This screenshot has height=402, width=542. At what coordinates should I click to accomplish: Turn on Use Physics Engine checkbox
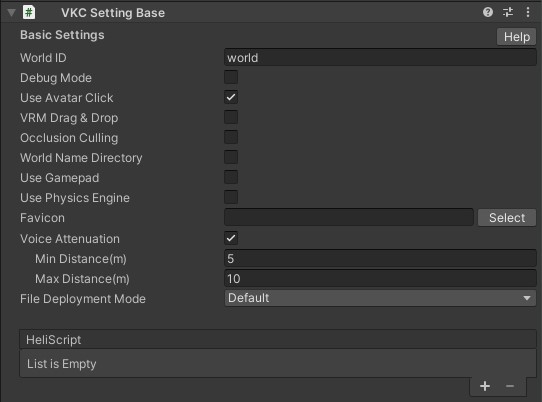231,197
